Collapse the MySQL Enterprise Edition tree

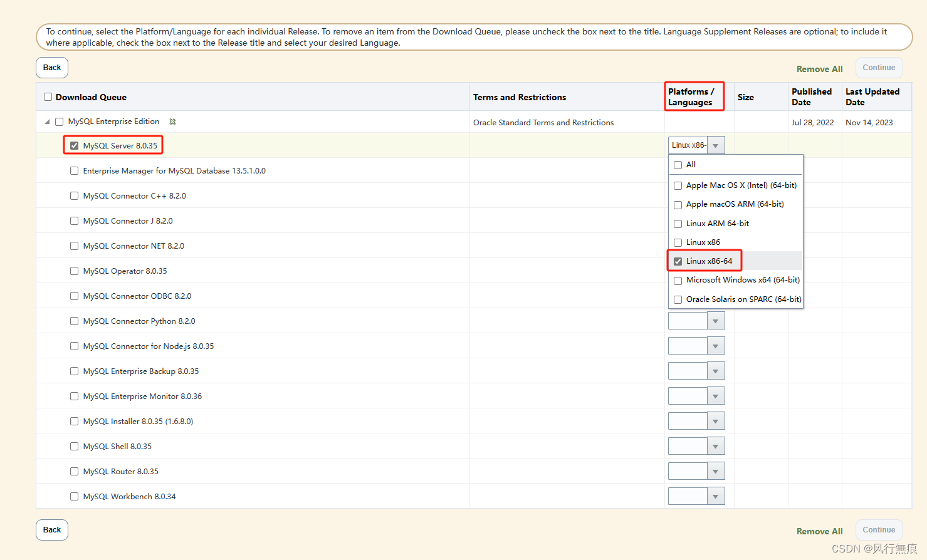click(x=47, y=122)
